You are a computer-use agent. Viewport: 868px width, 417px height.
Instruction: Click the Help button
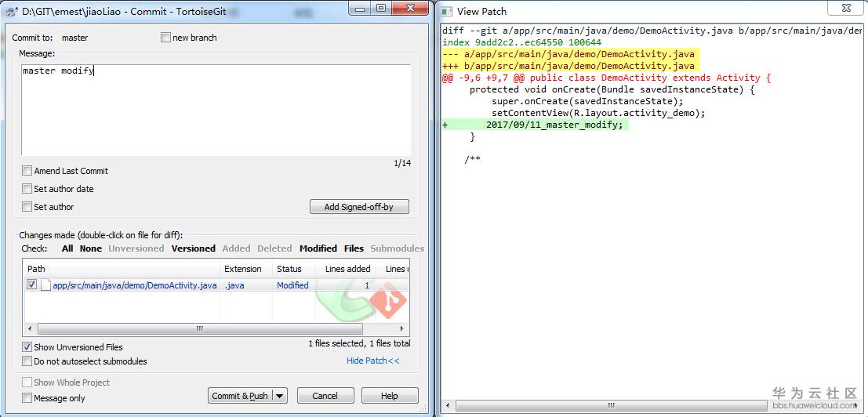(x=389, y=395)
